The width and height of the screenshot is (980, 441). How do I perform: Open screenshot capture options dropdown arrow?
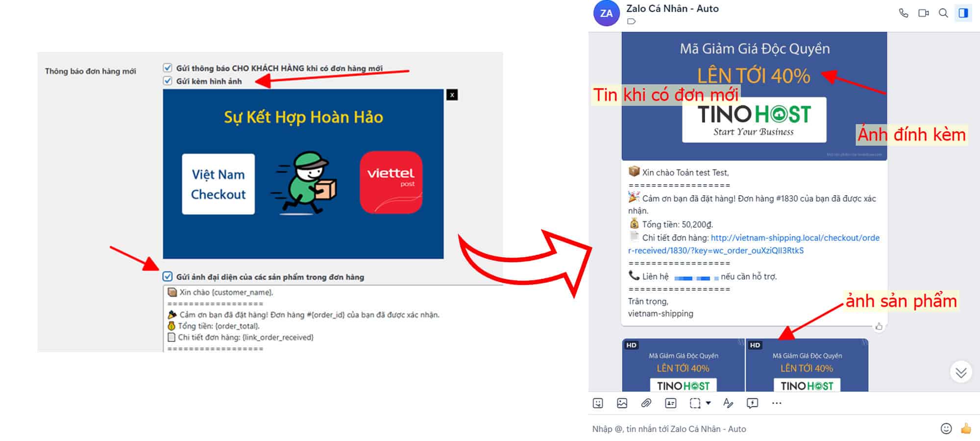708,403
